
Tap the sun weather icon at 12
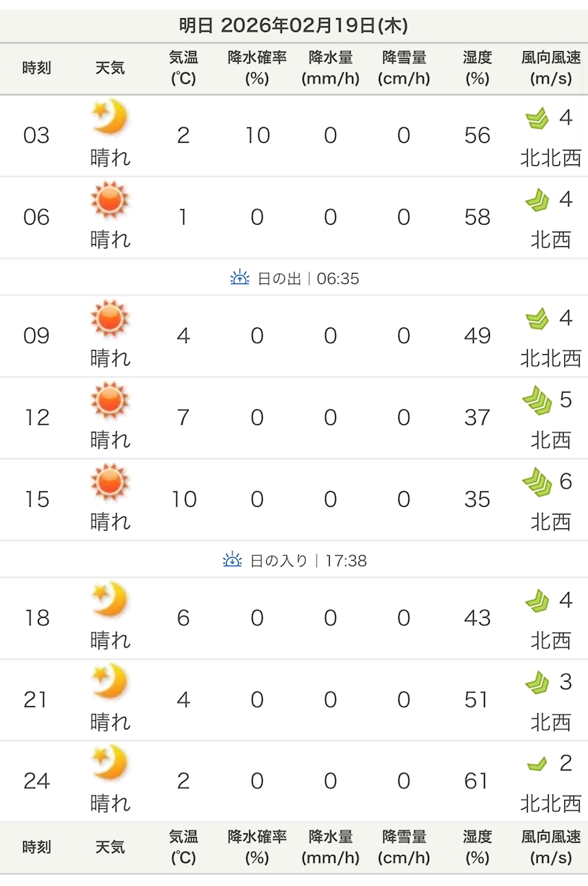coord(110,399)
